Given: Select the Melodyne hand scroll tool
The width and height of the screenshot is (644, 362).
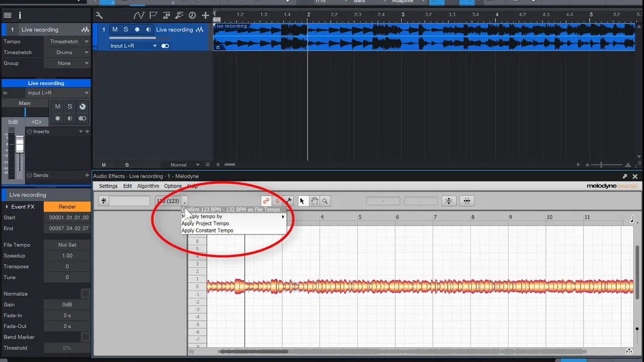Looking at the screenshot, I should coord(314,201).
